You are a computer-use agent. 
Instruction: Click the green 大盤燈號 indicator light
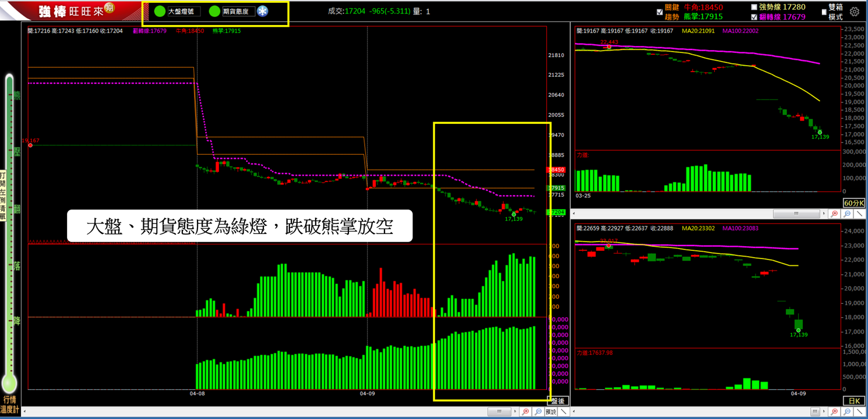click(x=159, y=11)
